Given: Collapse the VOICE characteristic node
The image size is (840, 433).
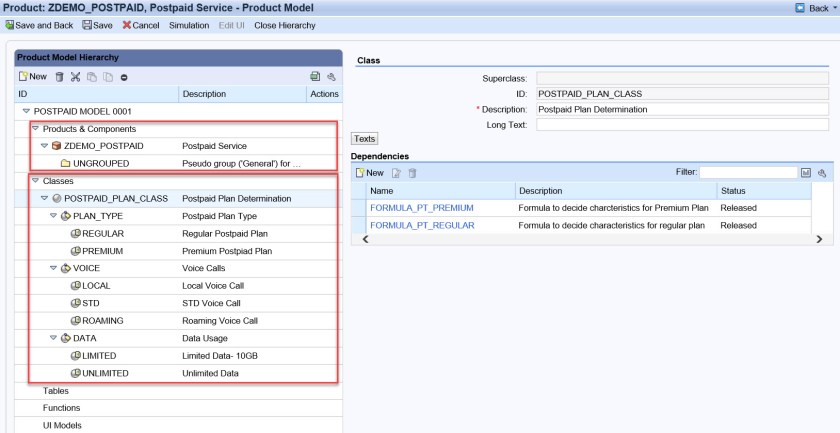Looking at the screenshot, I should 52,269.
